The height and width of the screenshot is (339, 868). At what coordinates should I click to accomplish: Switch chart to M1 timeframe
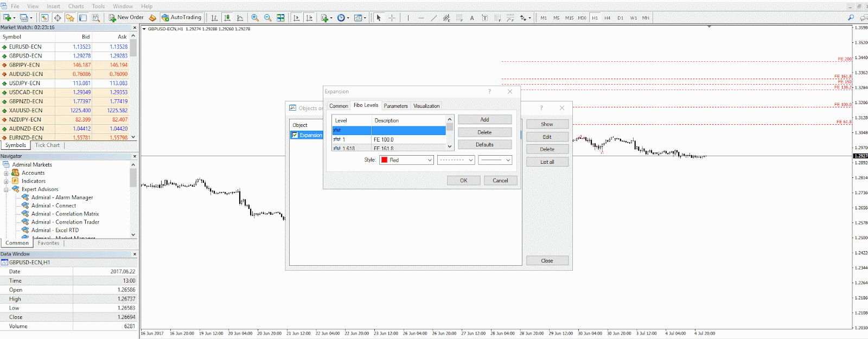point(544,18)
